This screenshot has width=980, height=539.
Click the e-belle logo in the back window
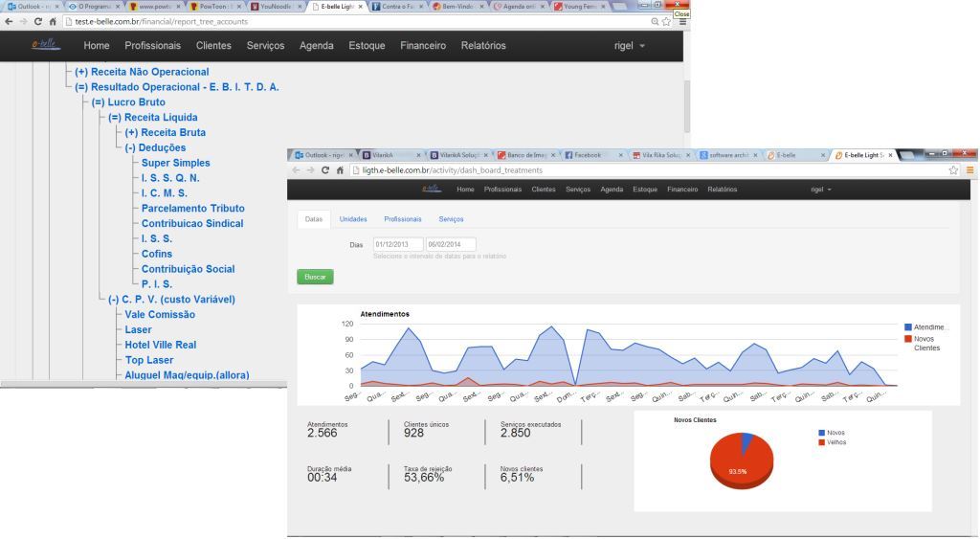(44, 45)
